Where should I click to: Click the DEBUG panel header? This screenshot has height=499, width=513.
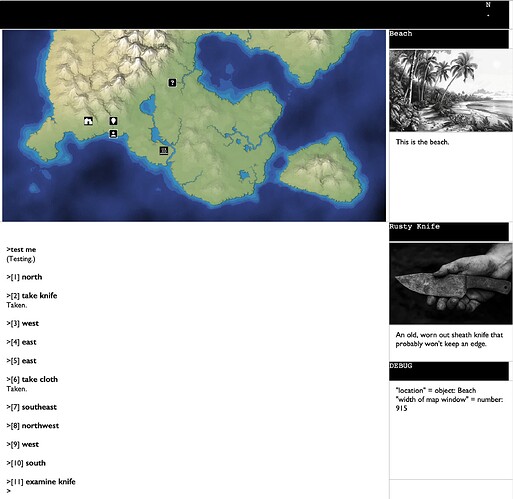click(x=449, y=371)
